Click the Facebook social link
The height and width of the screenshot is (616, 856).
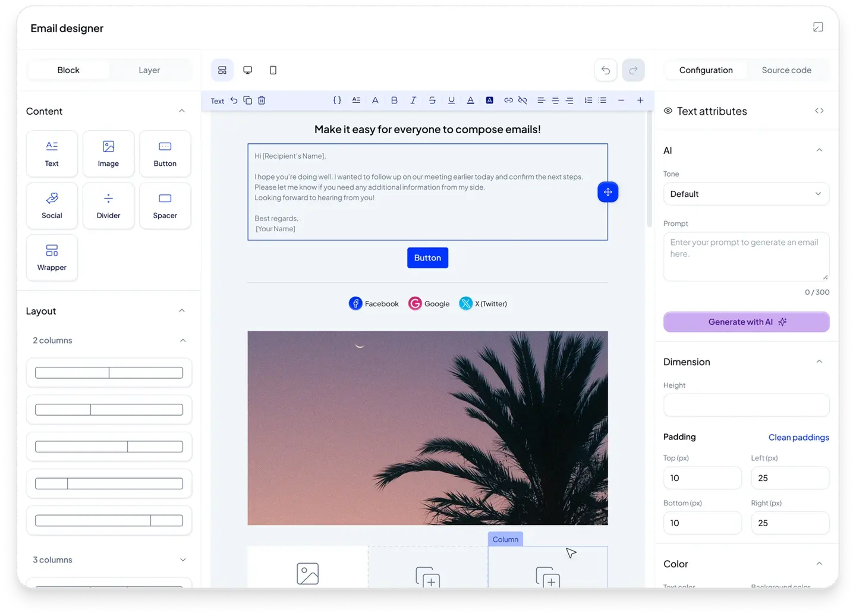374,303
